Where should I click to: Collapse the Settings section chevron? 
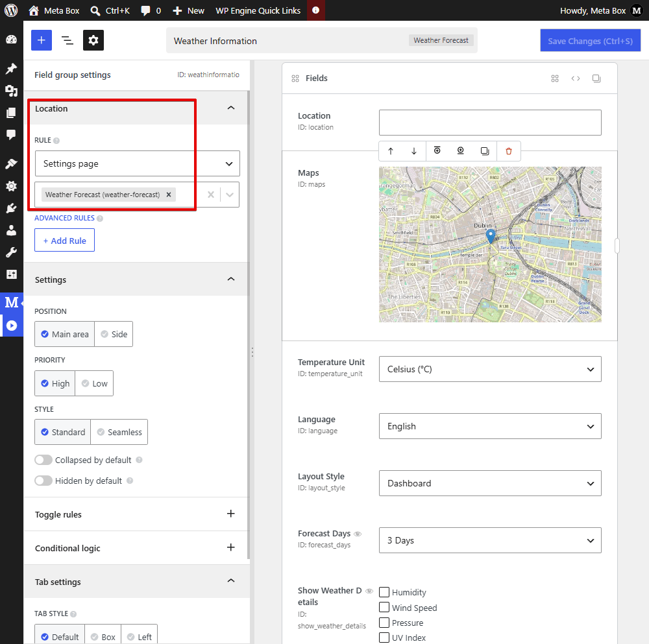click(231, 279)
